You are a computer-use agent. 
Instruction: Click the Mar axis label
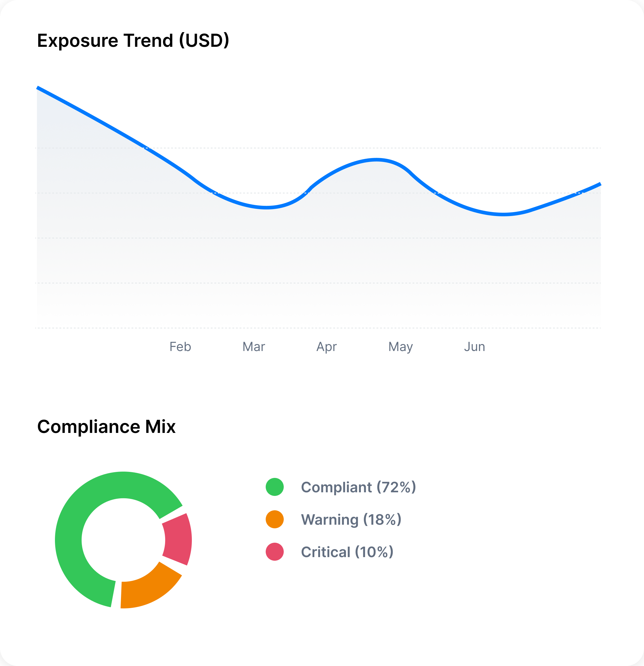pyautogui.click(x=254, y=346)
